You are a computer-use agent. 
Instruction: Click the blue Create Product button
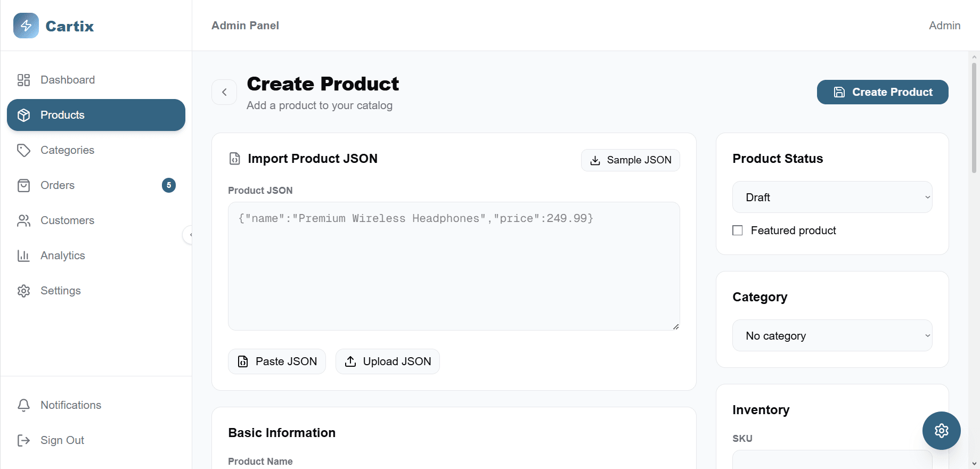coord(883,92)
